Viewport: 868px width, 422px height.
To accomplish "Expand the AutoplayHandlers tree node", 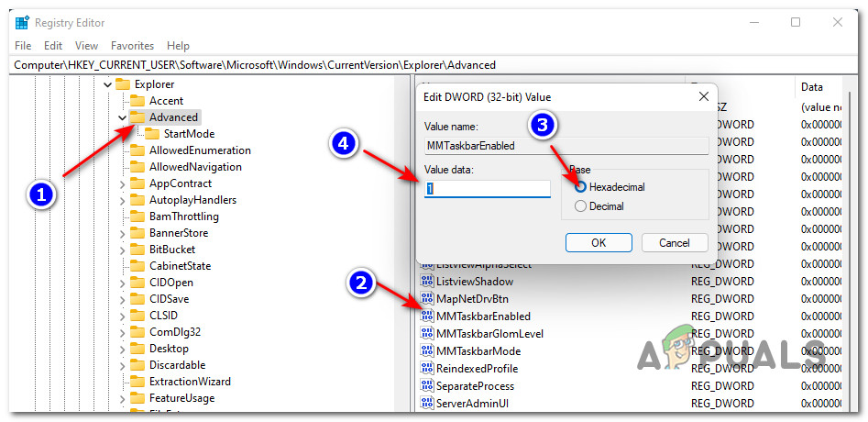I will coord(122,201).
